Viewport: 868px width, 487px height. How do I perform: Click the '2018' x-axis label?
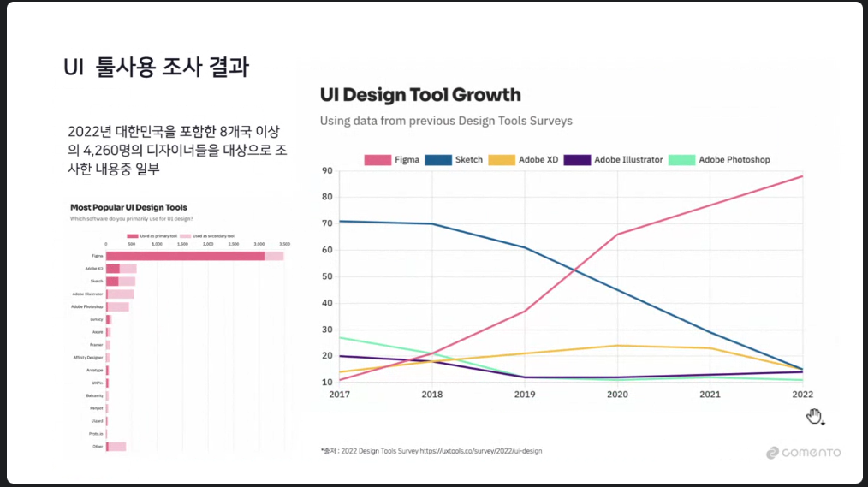pyautogui.click(x=431, y=395)
